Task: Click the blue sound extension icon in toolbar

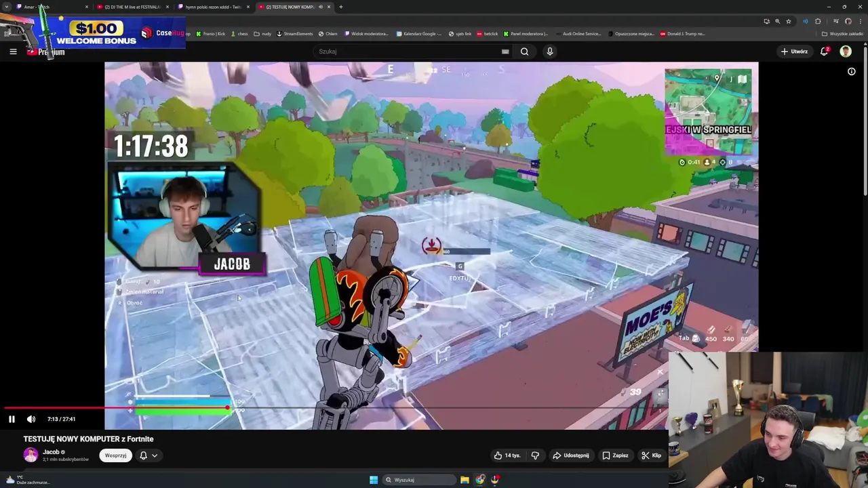Action: pyautogui.click(x=805, y=21)
